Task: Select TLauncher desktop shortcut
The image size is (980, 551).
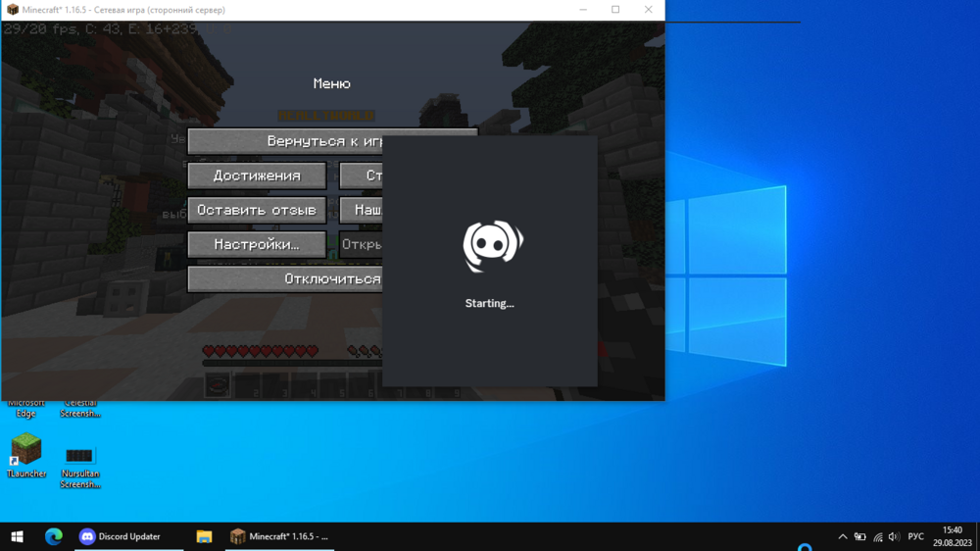Action: coord(26,456)
